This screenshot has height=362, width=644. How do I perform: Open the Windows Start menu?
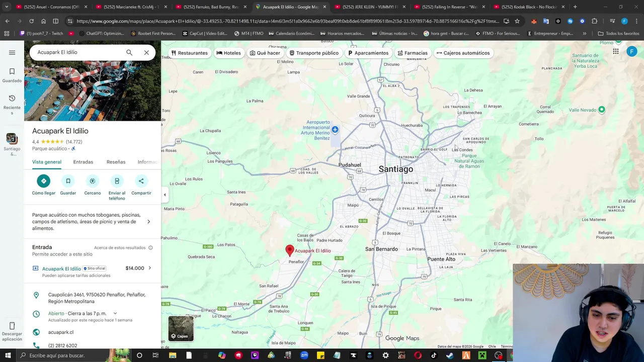click(x=8, y=355)
